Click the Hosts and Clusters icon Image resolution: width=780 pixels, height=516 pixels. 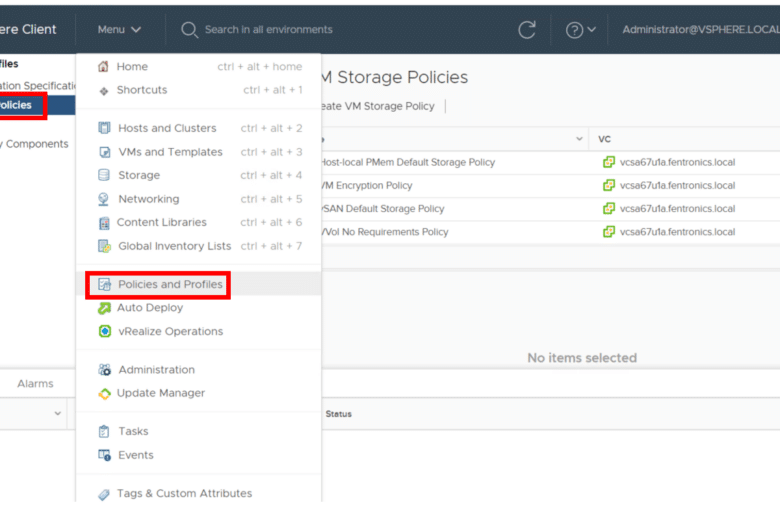pos(104,128)
